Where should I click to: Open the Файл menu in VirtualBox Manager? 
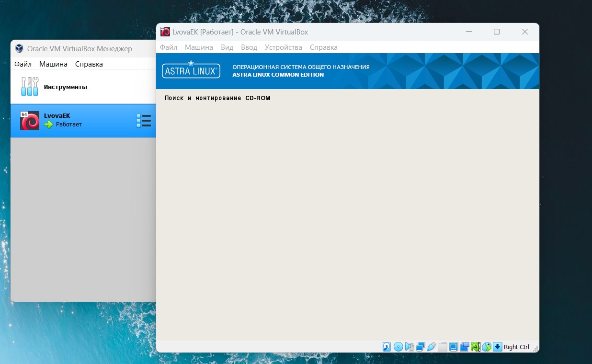click(23, 64)
